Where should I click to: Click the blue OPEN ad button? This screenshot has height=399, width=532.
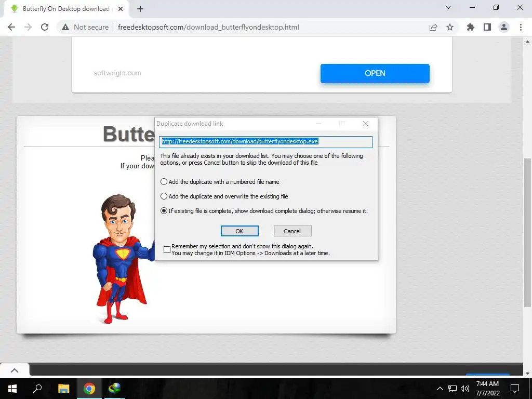(x=375, y=73)
